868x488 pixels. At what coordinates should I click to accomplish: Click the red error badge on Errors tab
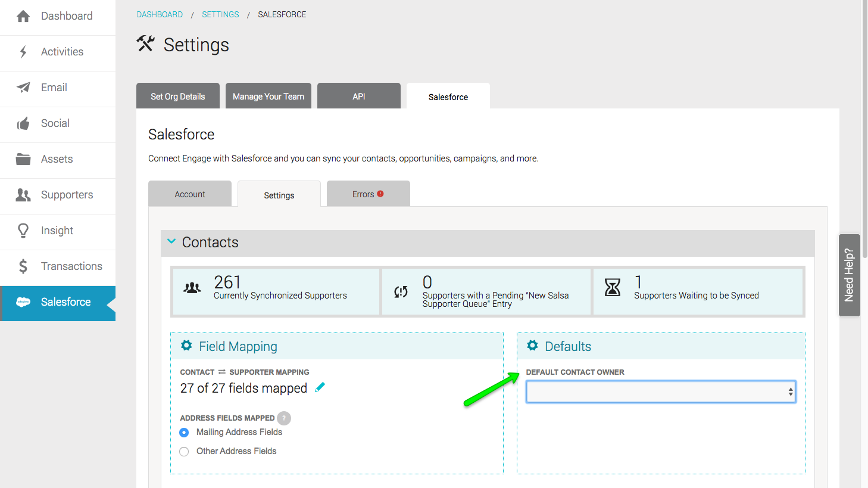coord(380,194)
